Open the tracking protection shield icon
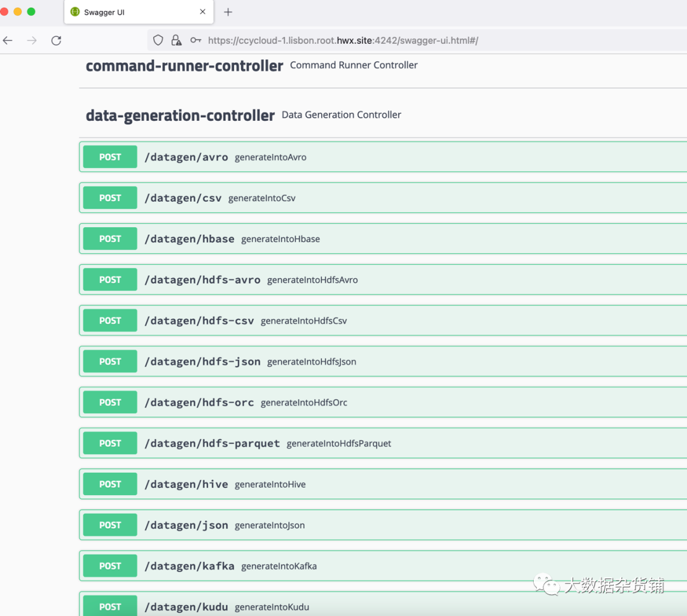This screenshot has height=616, width=687. (x=158, y=40)
